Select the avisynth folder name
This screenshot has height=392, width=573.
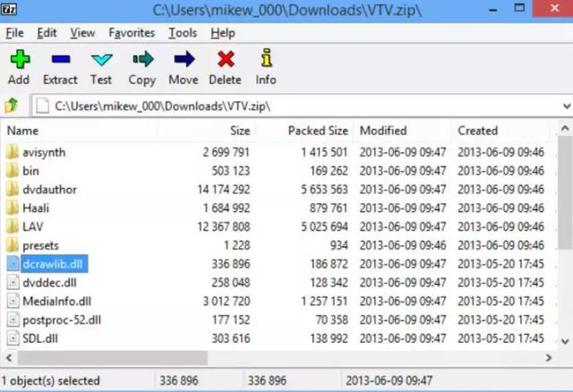[x=44, y=152]
